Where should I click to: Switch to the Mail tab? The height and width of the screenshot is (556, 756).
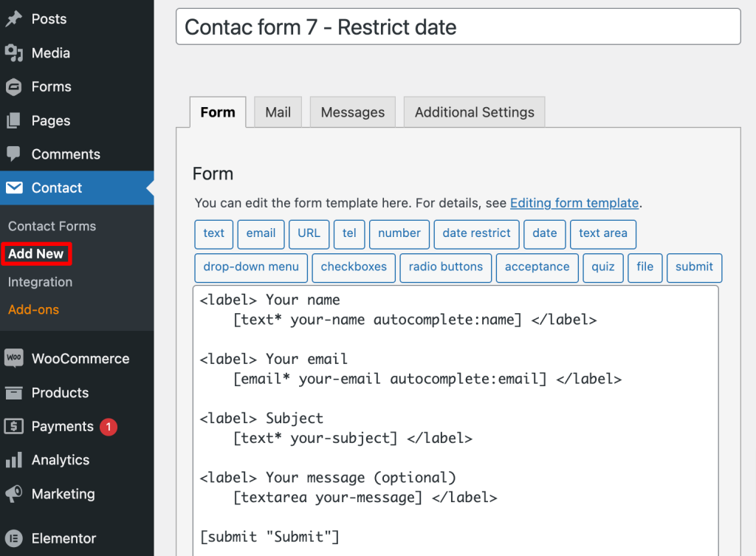278,112
